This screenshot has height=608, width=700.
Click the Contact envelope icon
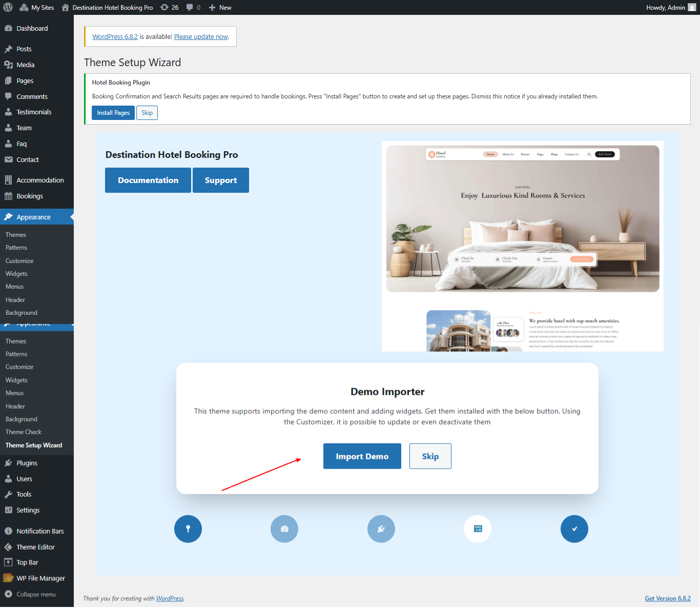(x=8, y=159)
